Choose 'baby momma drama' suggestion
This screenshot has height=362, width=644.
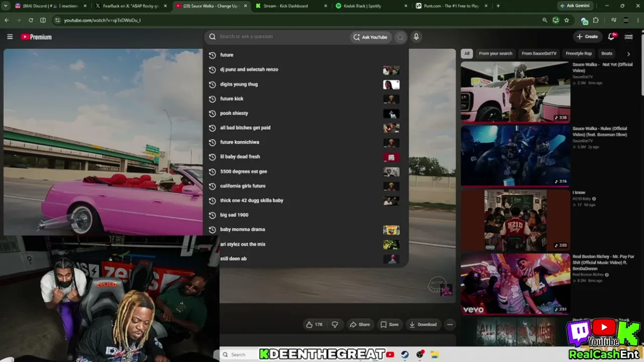tap(306, 230)
